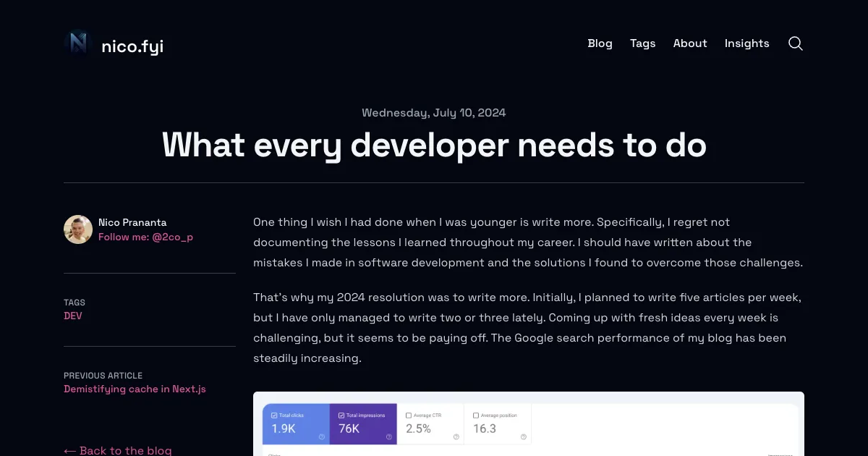Image resolution: width=868 pixels, height=456 pixels.
Task: Uncheck the Total impressions checkbox
Action: pyautogui.click(x=341, y=415)
